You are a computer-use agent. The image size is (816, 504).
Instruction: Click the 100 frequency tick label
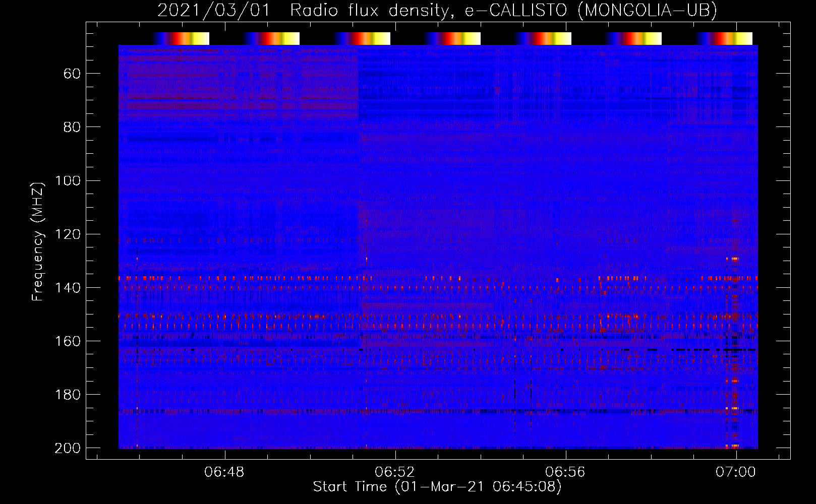coord(68,181)
